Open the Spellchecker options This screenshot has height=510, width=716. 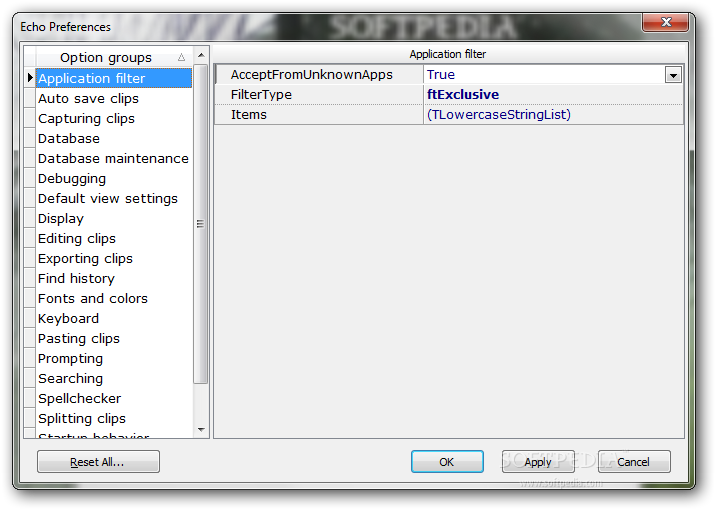point(114,399)
